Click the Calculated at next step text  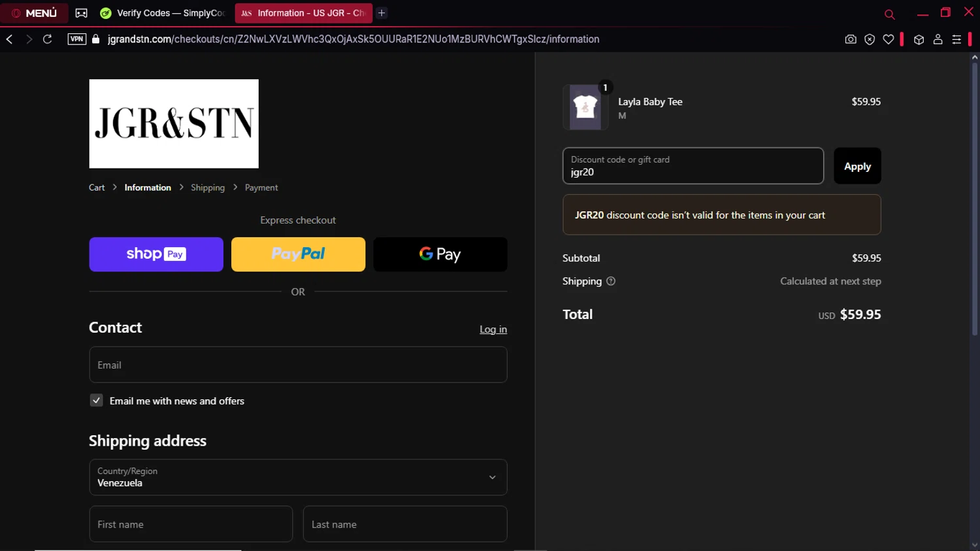pos(830,281)
